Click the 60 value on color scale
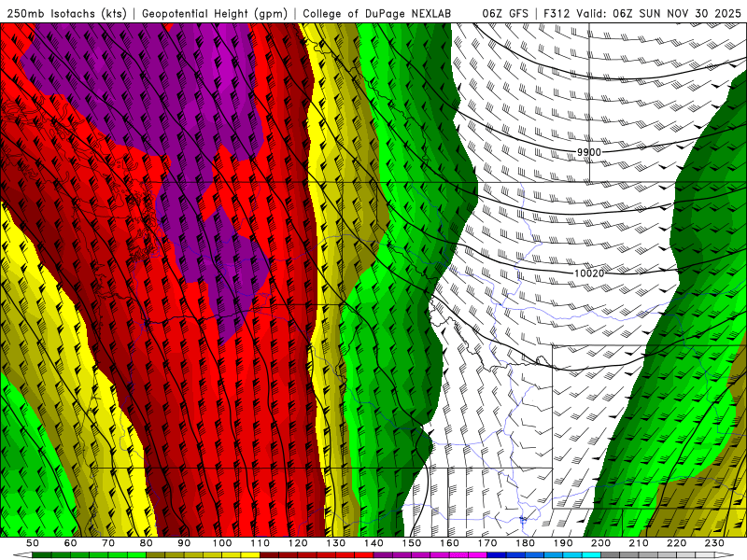 [70, 543]
